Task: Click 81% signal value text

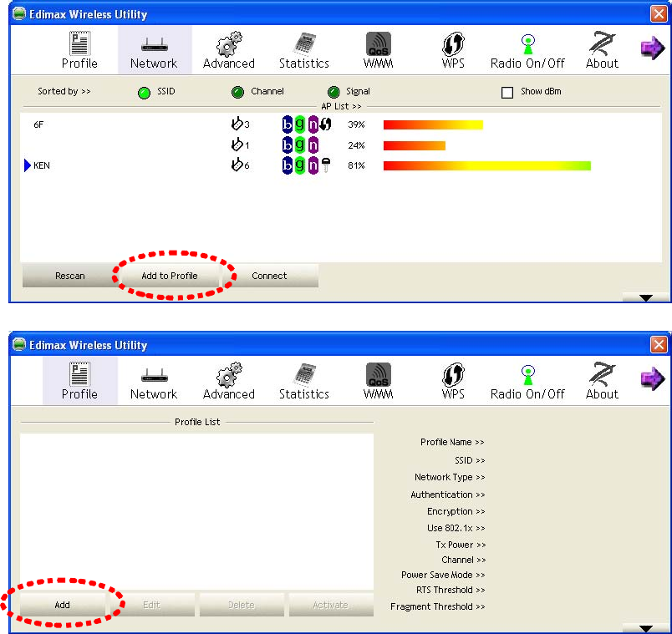Action: coord(356,165)
